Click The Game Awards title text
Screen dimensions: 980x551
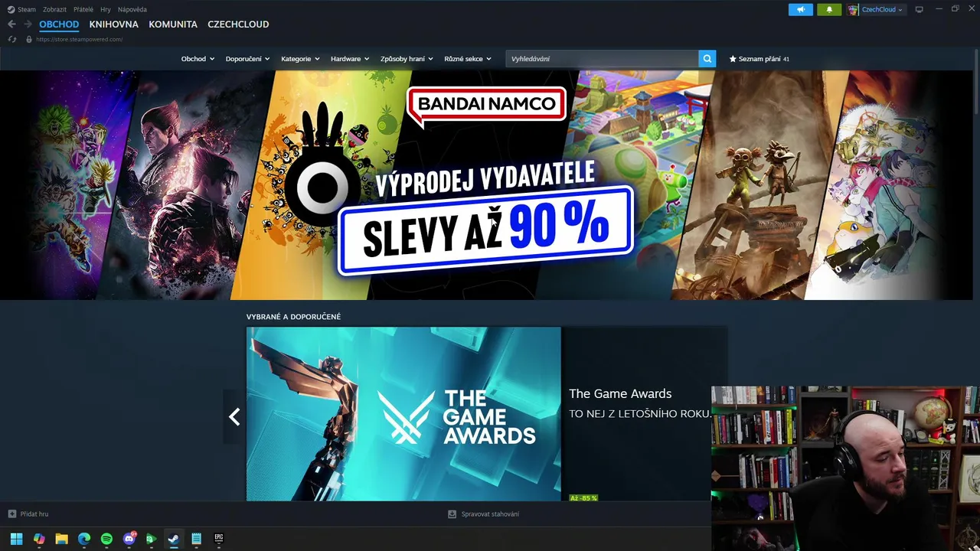(x=620, y=393)
